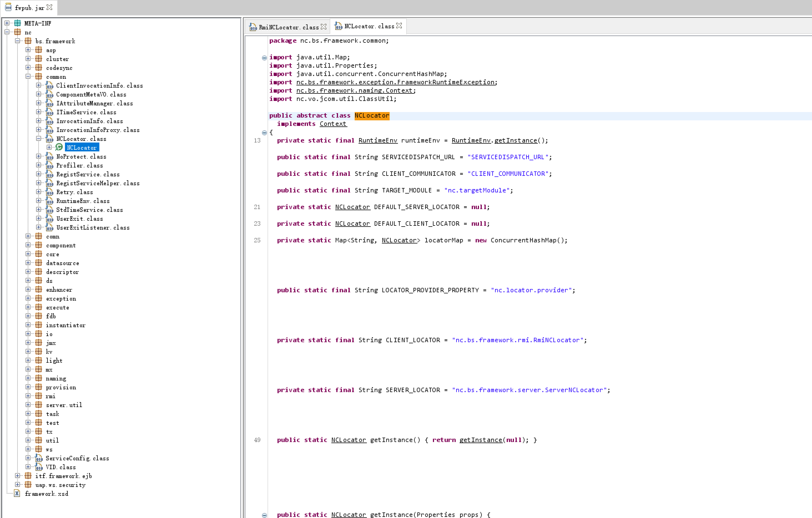Click the framework.xsd file icon
Viewport: 812px width, 518px height.
point(17,494)
